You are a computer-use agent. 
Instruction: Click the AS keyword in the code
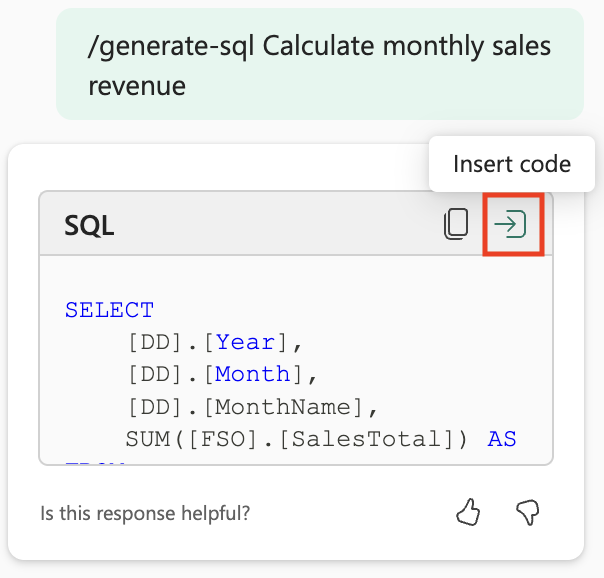(502, 439)
